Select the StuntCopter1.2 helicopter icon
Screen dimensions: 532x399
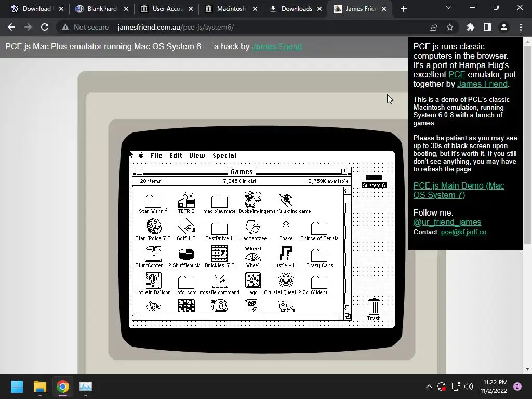click(x=153, y=254)
